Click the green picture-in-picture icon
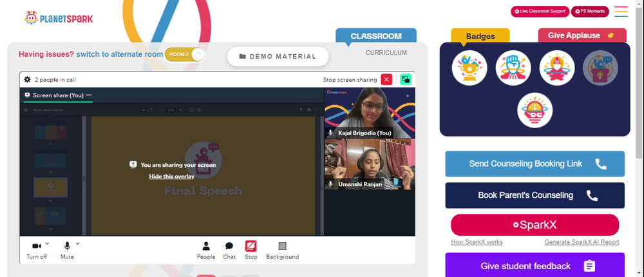Viewport: 644px width, 277px height. tap(406, 79)
